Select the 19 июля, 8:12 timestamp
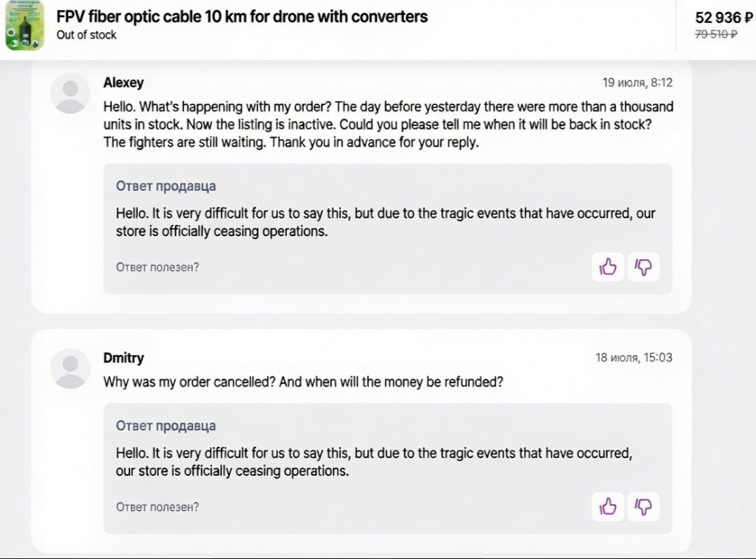The width and height of the screenshot is (756, 559). pyautogui.click(x=638, y=83)
